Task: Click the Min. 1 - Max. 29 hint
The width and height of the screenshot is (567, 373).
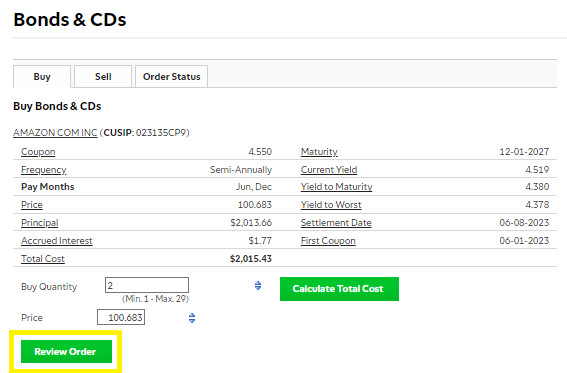Action: click(155, 299)
